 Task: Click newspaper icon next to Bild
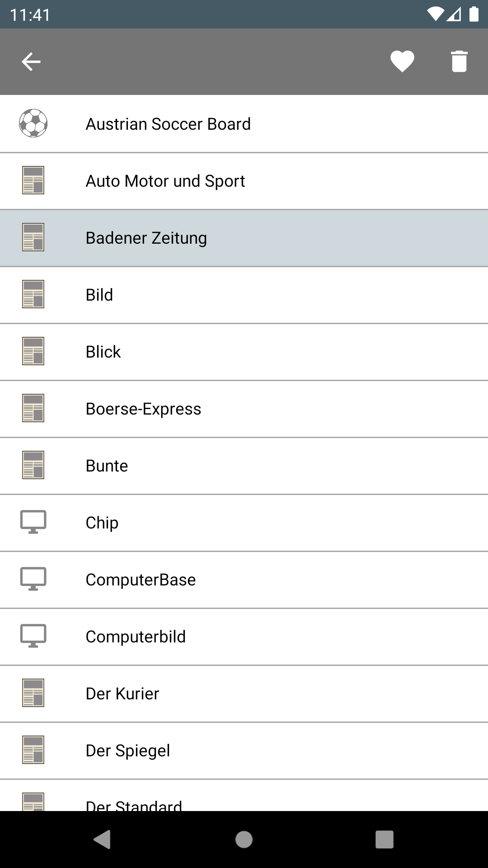coord(33,294)
